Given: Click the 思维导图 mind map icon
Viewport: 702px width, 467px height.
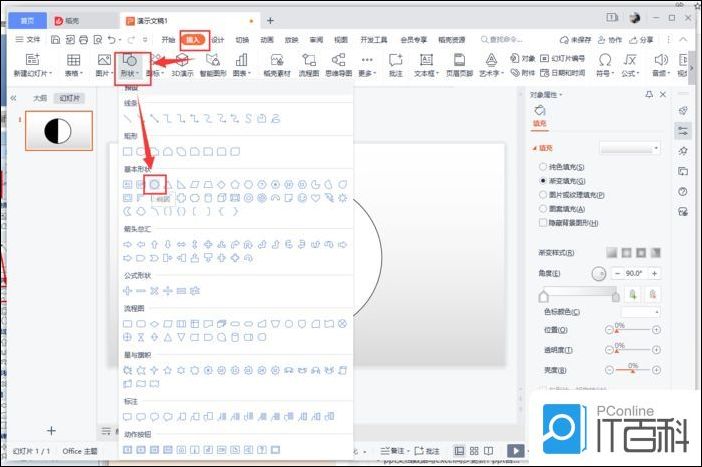Looking at the screenshot, I should point(338,60).
